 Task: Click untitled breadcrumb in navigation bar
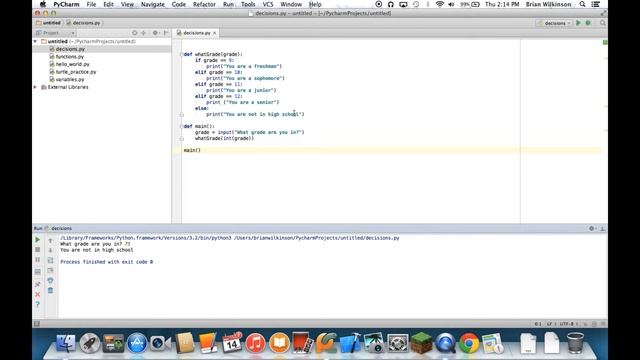(49, 23)
